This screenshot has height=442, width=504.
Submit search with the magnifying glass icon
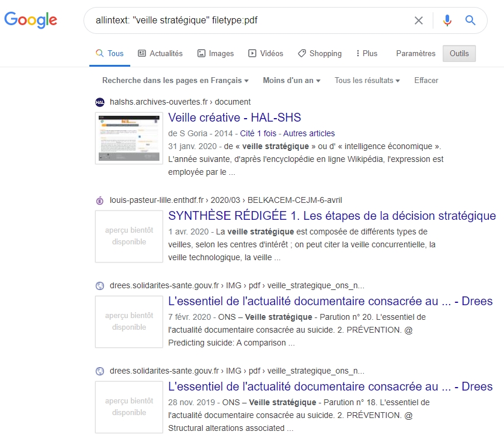[470, 20]
